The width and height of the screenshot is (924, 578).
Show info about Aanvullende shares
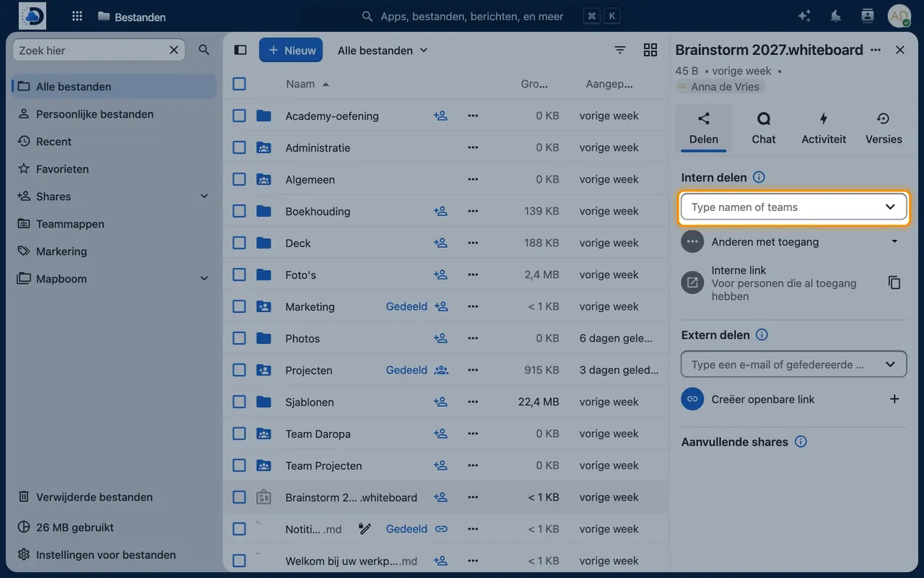(801, 441)
